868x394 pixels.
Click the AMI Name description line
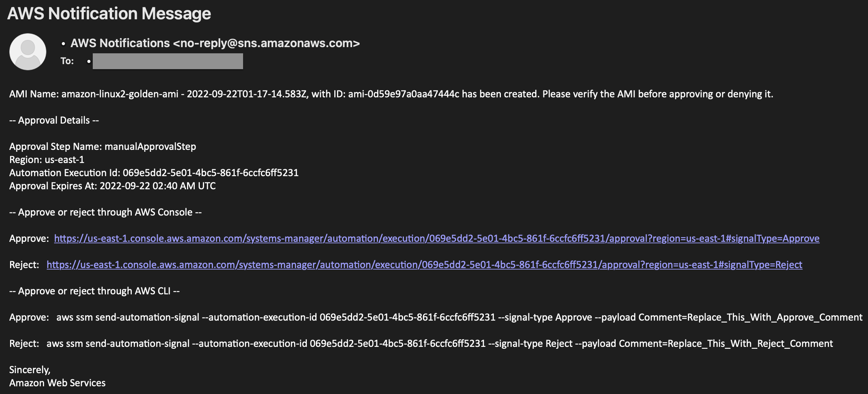click(x=391, y=94)
